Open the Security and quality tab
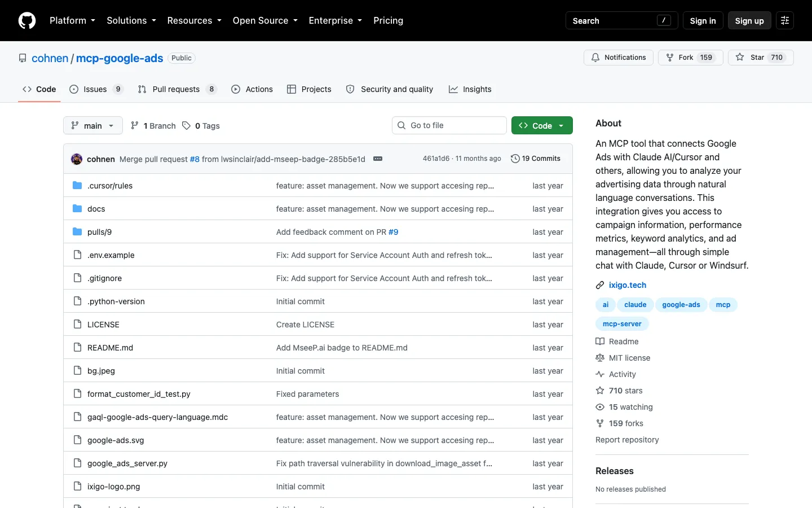Viewport: 812px width, 508px height. tap(390, 89)
